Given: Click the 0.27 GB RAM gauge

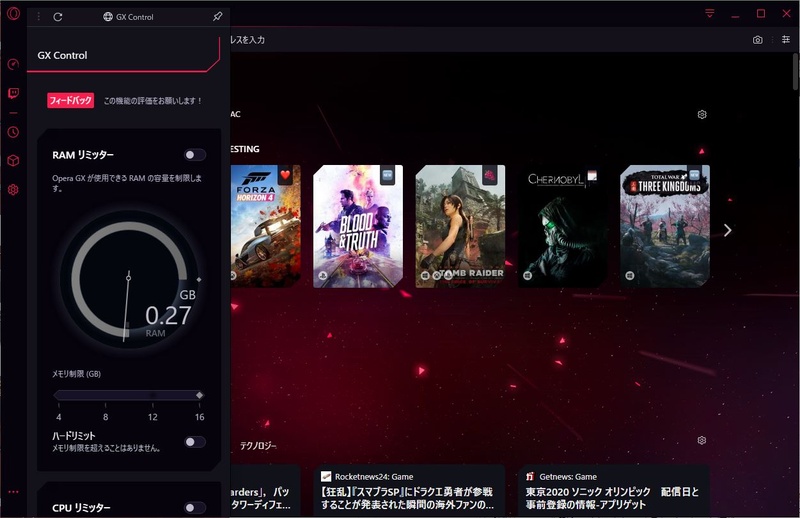Looking at the screenshot, I should pyautogui.click(x=130, y=279).
